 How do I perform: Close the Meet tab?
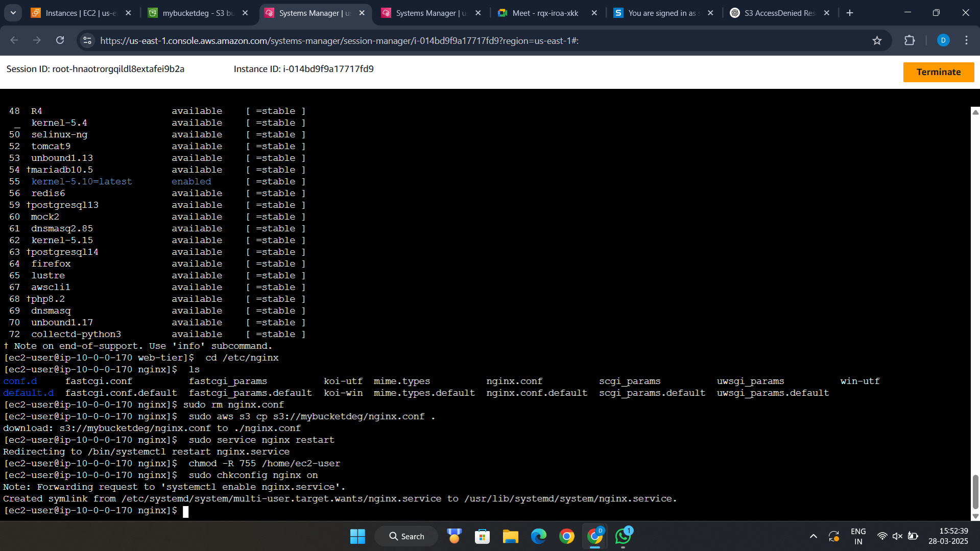click(x=594, y=13)
